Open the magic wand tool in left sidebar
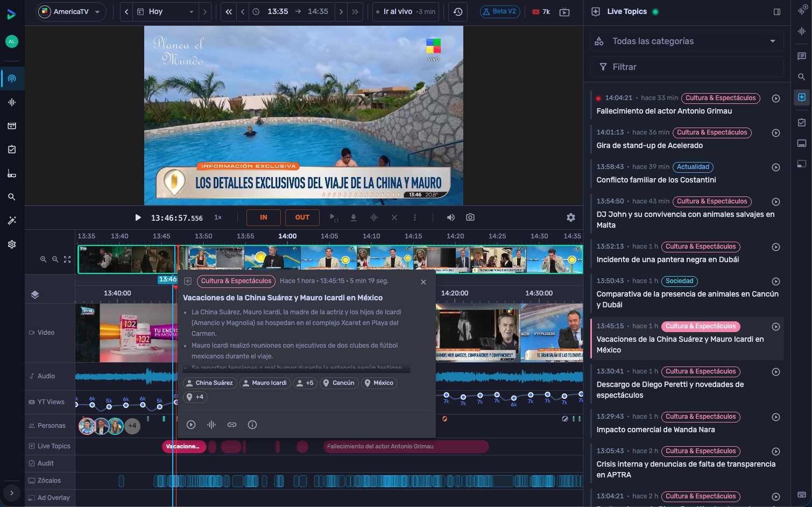This screenshot has width=812, height=507. pos(12,221)
